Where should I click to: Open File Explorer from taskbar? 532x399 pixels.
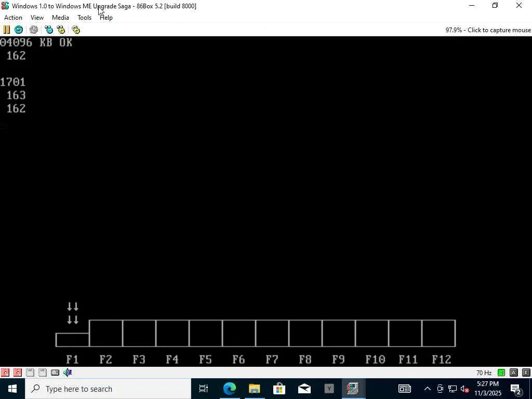click(254, 389)
